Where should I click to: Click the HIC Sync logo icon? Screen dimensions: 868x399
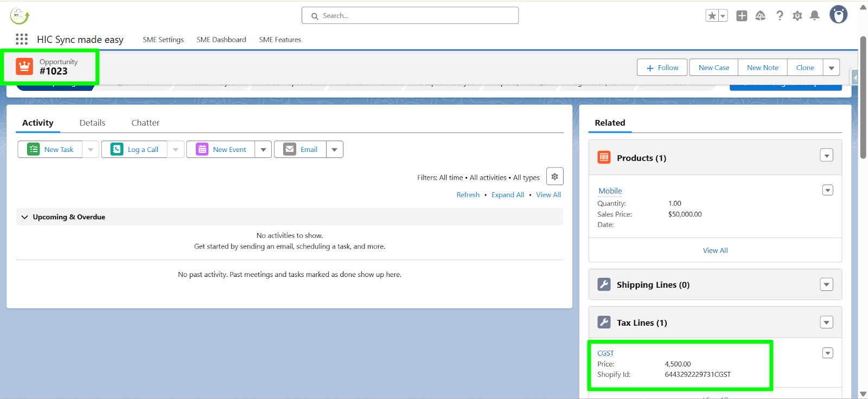pyautogui.click(x=20, y=16)
